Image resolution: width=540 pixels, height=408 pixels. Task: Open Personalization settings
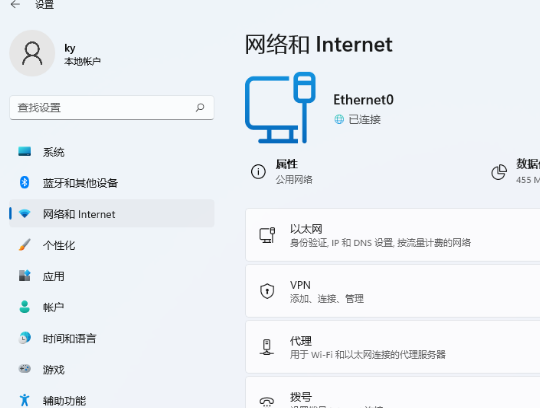112,245
